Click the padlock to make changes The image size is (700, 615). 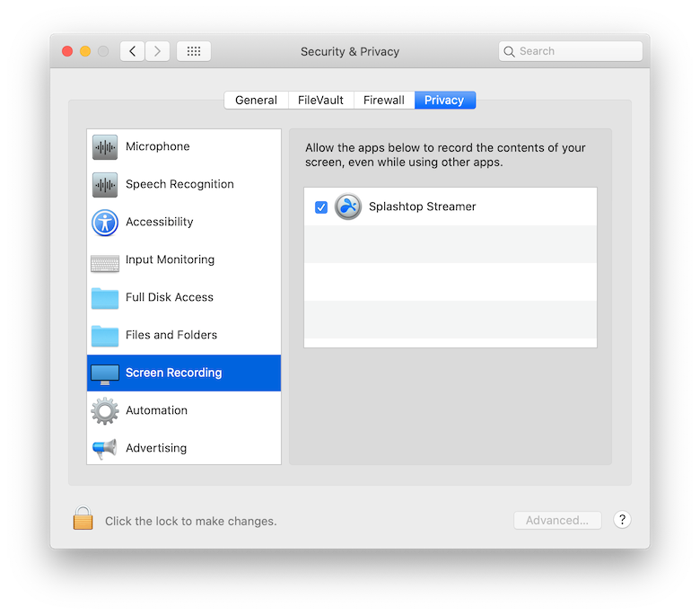click(83, 519)
